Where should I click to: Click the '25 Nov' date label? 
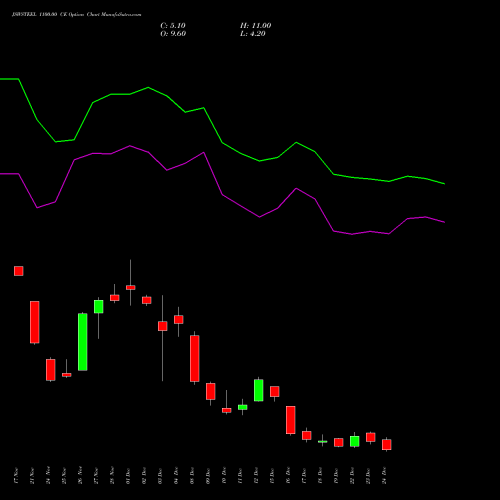pos(64,476)
